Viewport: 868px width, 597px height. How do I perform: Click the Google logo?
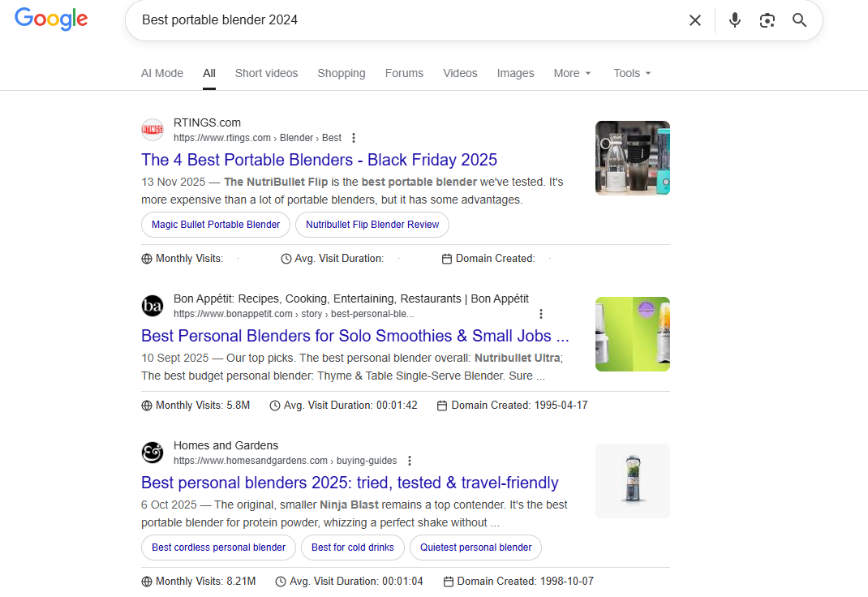(51, 19)
